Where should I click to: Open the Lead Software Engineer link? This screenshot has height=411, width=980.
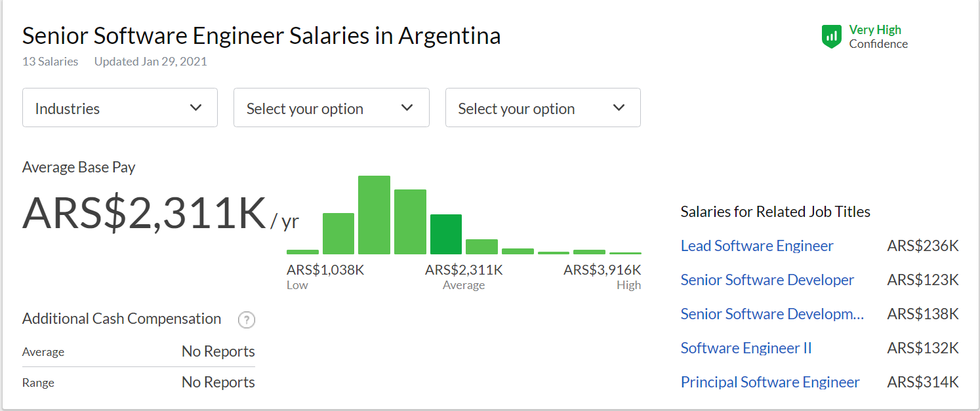[757, 246]
